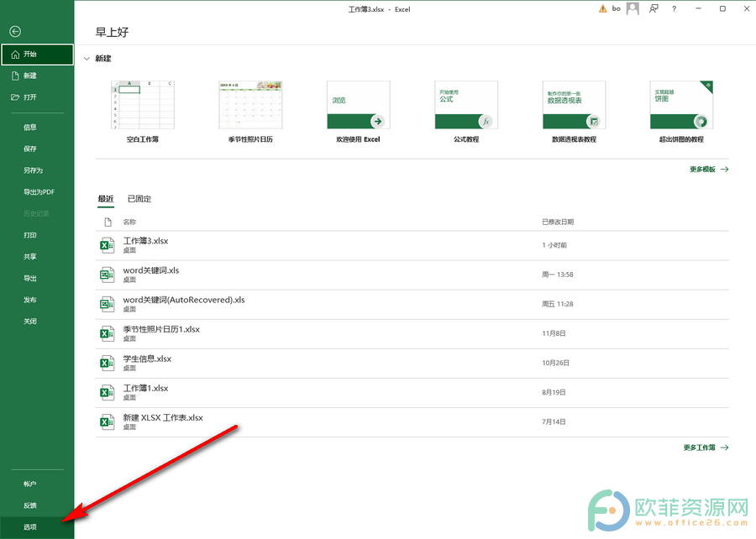Screen dimensions: 756x539
Task: Choose 关闭 to close the workbook
Action: [37, 322]
